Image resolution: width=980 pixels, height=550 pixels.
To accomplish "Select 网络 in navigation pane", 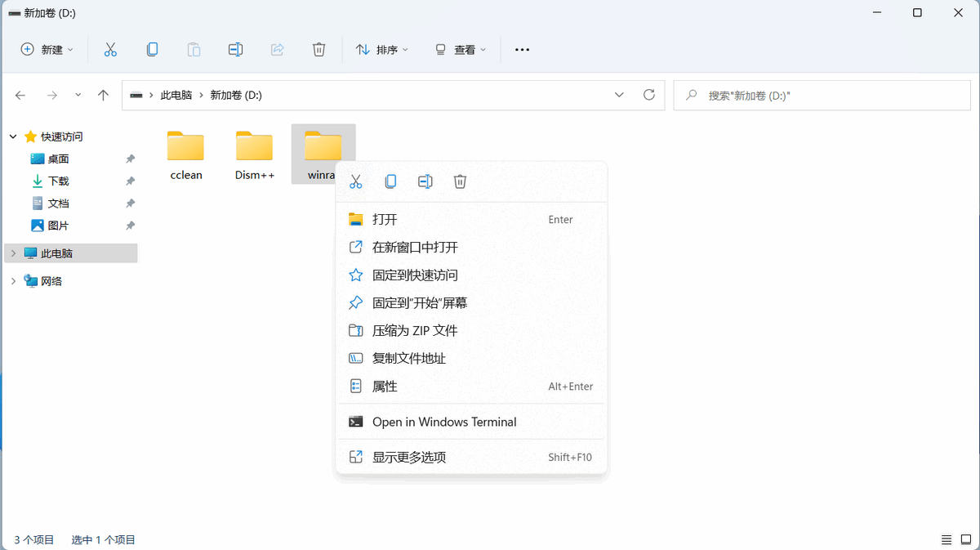I will (51, 281).
